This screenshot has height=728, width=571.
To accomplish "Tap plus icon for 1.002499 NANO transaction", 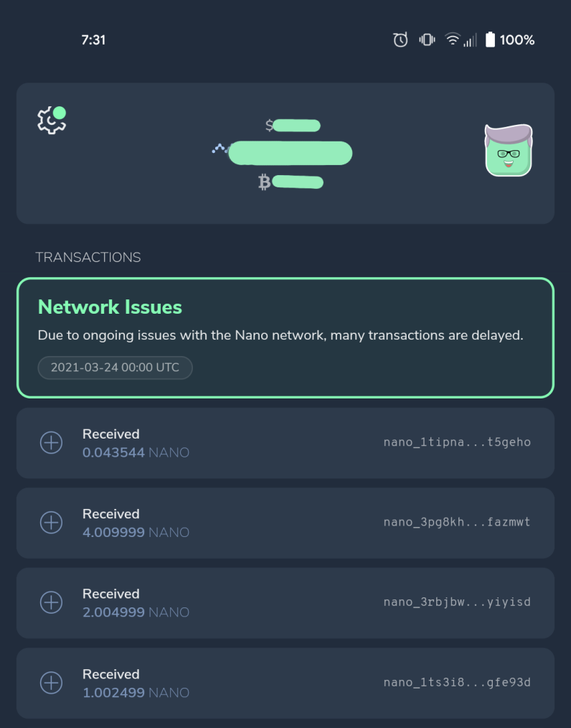I will [52, 683].
